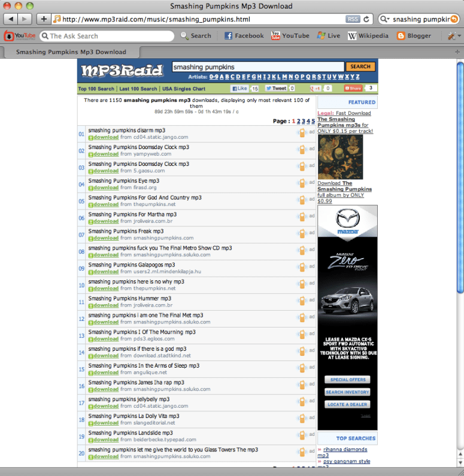Viewport: 464px width, 476px height.
Task: Open Facebook from the toolbar shortcut
Action: tap(244, 36)
